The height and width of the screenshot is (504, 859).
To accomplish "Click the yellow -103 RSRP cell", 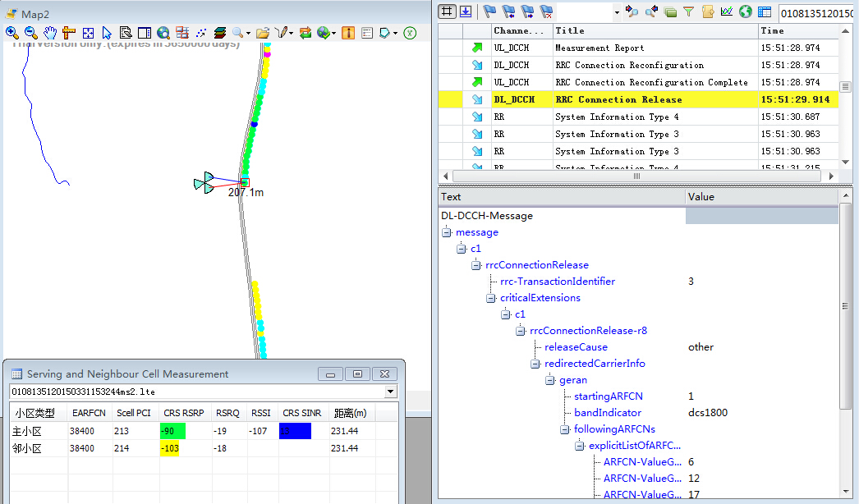I will pos(169,448).
